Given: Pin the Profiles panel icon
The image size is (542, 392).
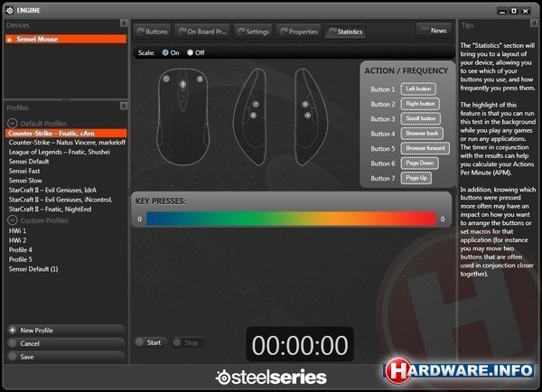Looking at the screenshot, I should point(124,106).
